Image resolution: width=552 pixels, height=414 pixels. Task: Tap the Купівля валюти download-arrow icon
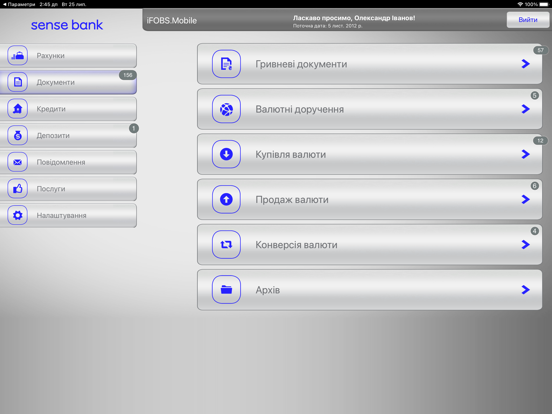pyautogui.click(x=226, y=154)
